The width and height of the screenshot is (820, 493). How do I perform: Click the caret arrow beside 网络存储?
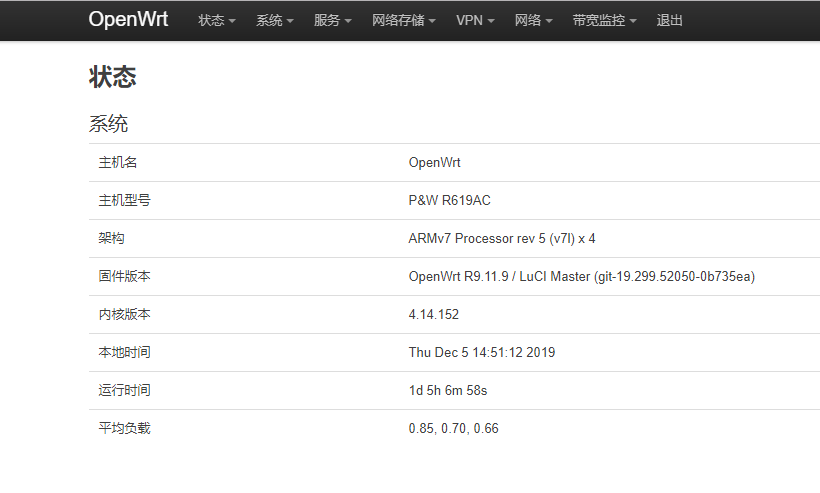click(x=432, y=21)
